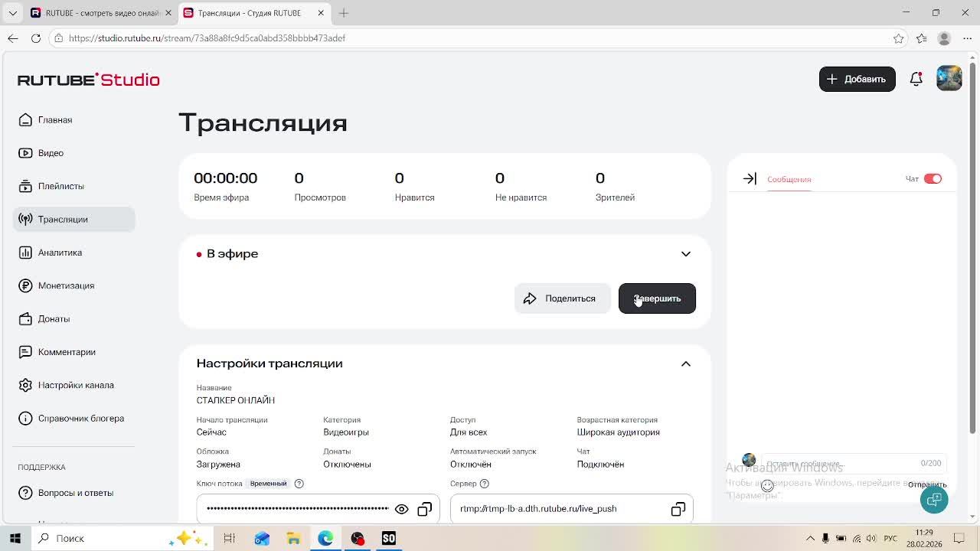Open the notifications bell icon
This screenshot has width=980, height=551.
pos(916,79)
